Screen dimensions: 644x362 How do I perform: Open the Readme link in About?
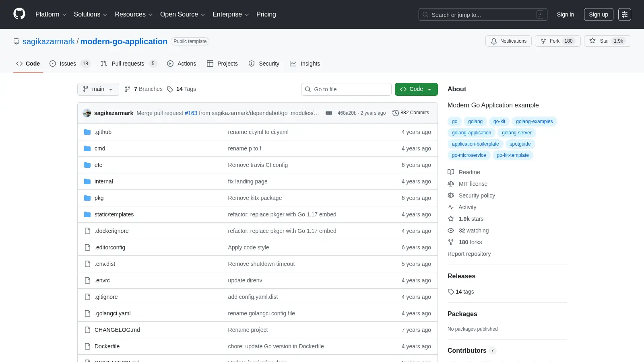pos(464,172)
